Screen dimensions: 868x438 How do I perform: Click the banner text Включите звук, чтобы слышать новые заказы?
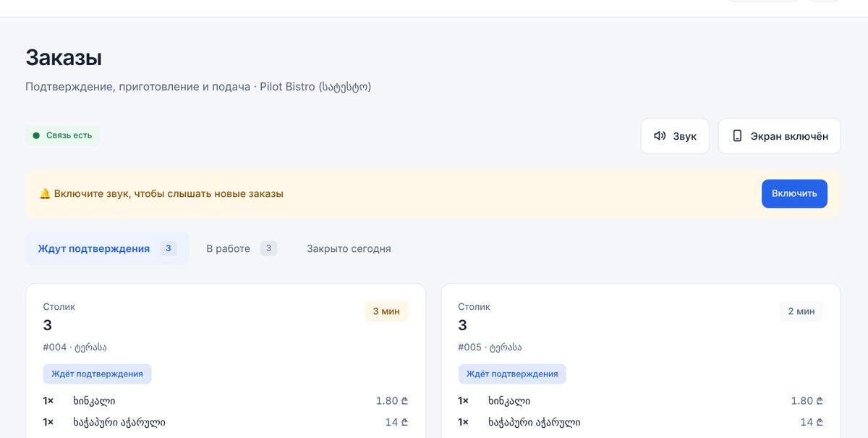click(169, 194)
